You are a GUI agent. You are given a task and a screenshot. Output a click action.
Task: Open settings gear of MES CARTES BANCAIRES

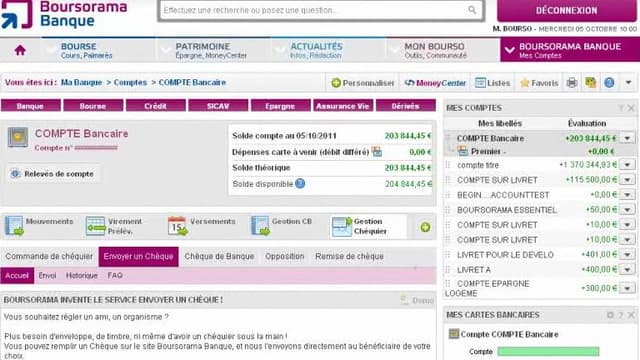(610, 315)
